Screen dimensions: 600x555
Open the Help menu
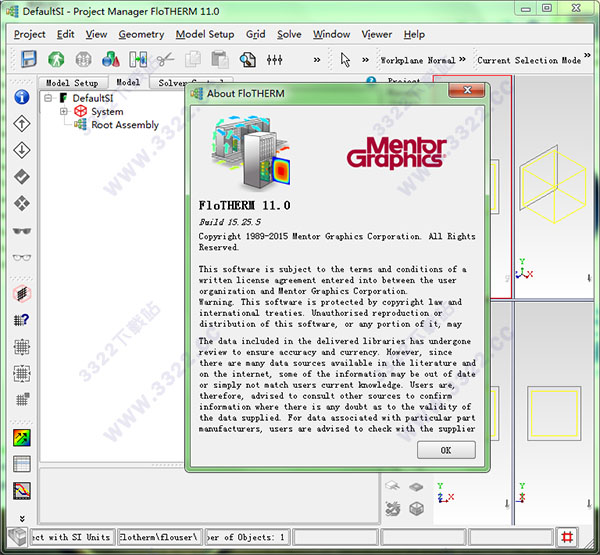(414, 34)
